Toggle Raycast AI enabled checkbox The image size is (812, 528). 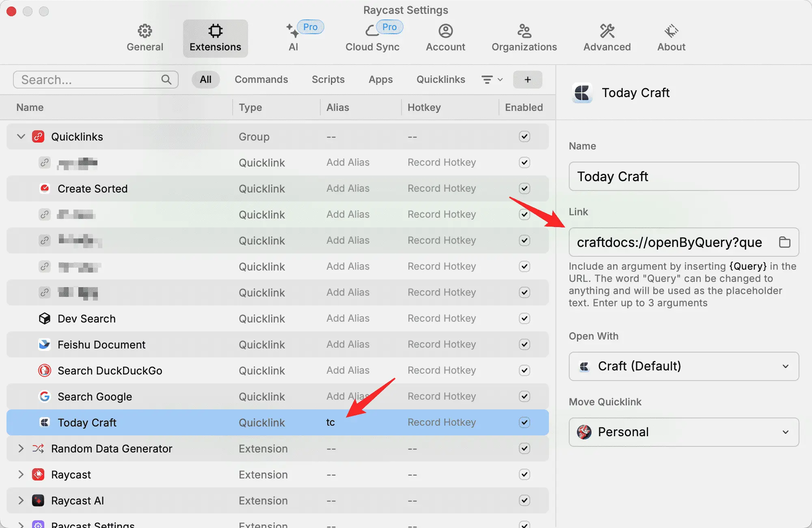[525, 500]
